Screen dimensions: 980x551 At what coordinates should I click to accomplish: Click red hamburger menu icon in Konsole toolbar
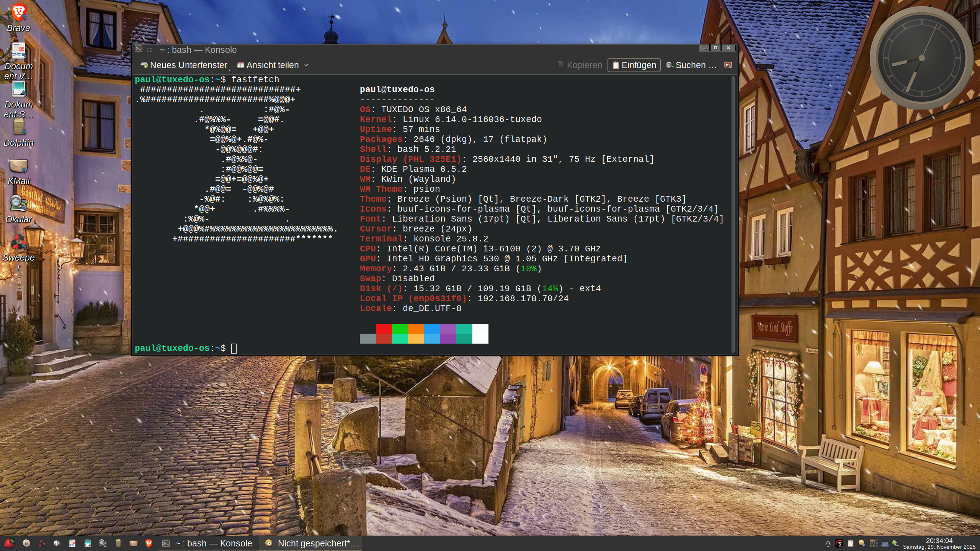(728, 65)
